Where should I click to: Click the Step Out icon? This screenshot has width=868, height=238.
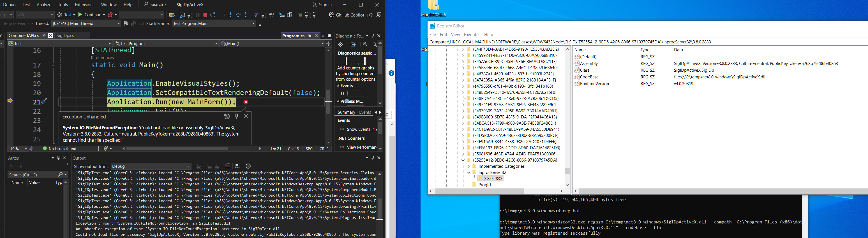[246, 15]
